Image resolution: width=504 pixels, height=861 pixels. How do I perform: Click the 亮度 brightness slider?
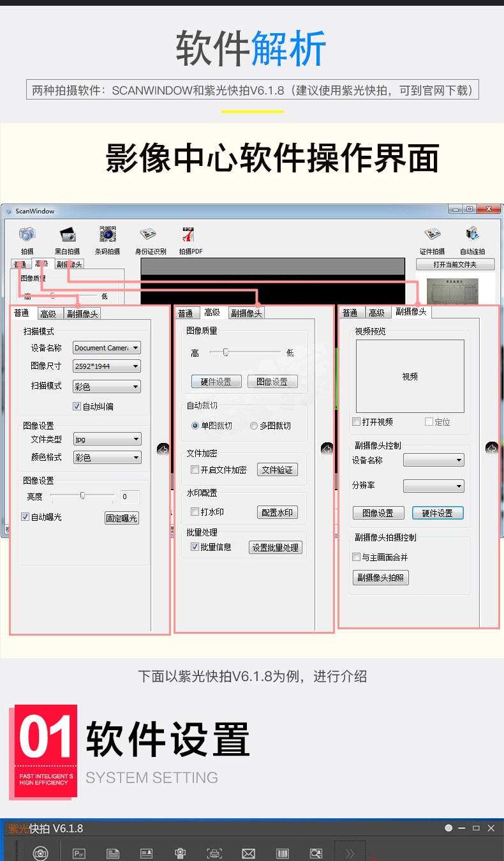(x=82, y=496)
